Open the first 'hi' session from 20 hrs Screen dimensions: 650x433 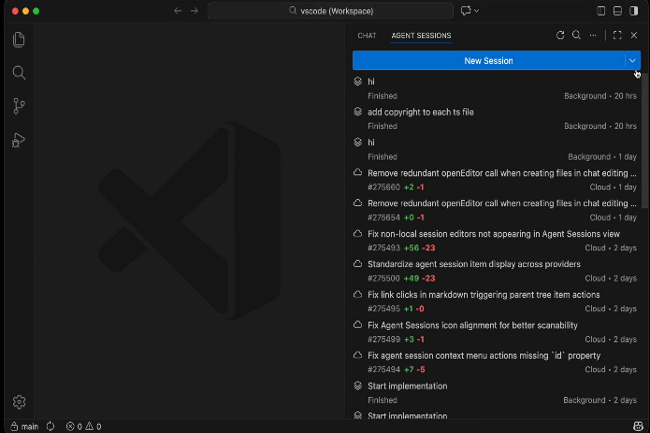(497, 89)
